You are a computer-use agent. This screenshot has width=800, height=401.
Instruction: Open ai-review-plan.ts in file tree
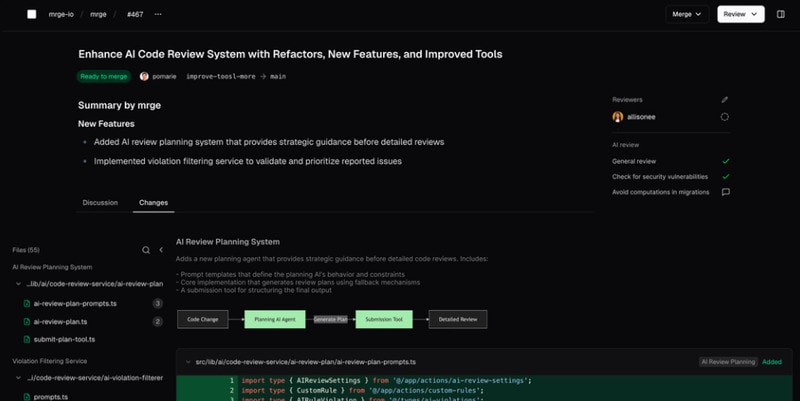click(60, 322)
